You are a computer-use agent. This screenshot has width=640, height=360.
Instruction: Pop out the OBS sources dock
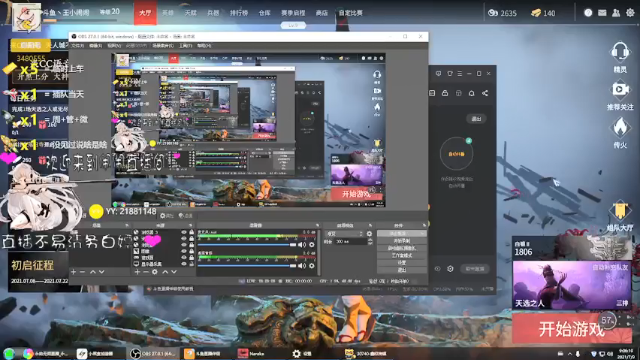point(190,225)
